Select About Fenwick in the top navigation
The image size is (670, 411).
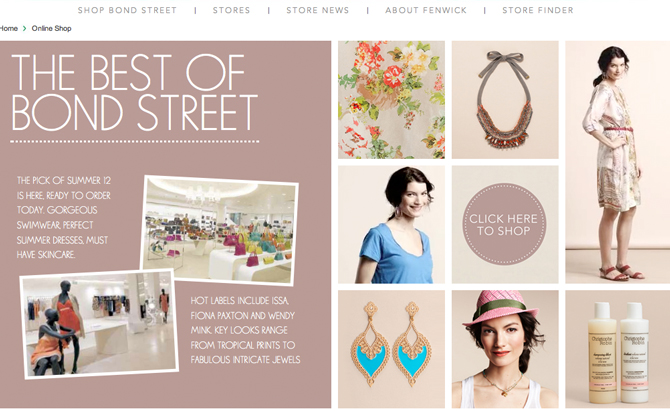(426, 10)
